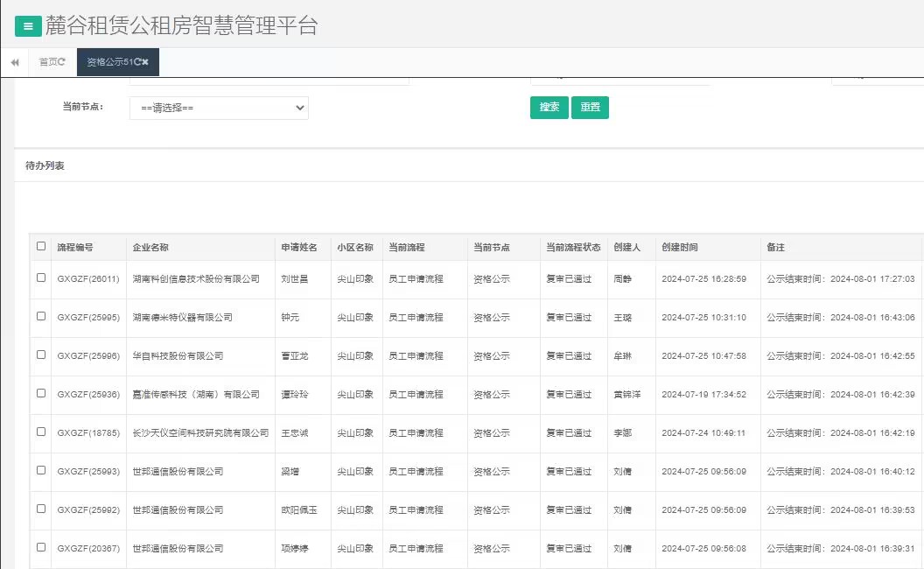Image resolution: width=924 pixels, height=569 pixels.
Task: Click the green hamburger menu button
Action: tap(28, 26)
